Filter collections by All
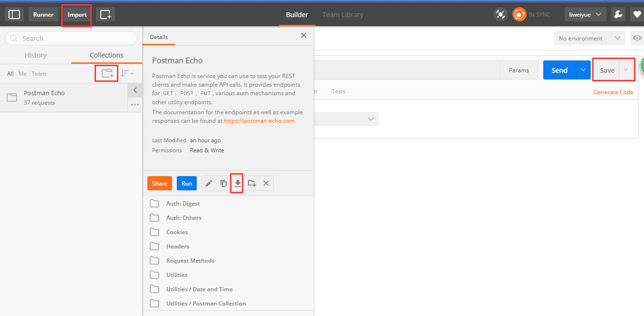644x316 pixels. coord(10,73)
